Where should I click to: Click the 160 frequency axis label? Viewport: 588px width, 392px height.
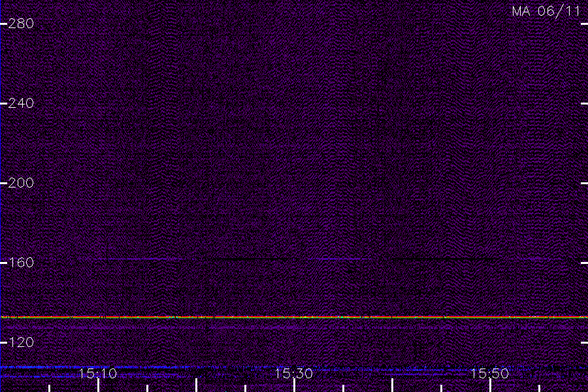21,263
